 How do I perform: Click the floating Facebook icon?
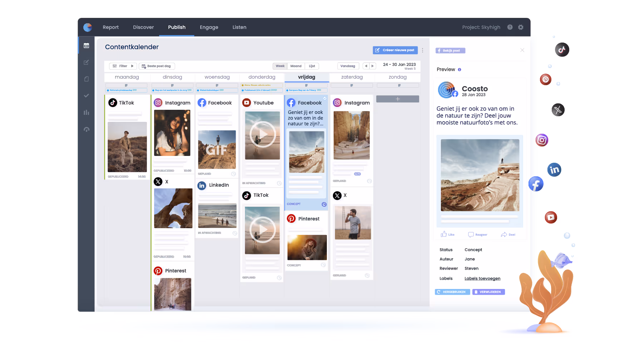[536, 184]
